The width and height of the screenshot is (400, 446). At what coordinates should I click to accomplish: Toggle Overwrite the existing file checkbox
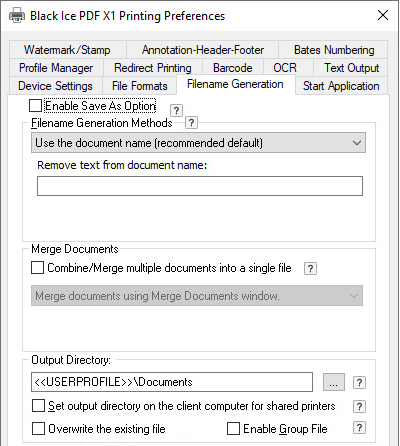[38, 429]
